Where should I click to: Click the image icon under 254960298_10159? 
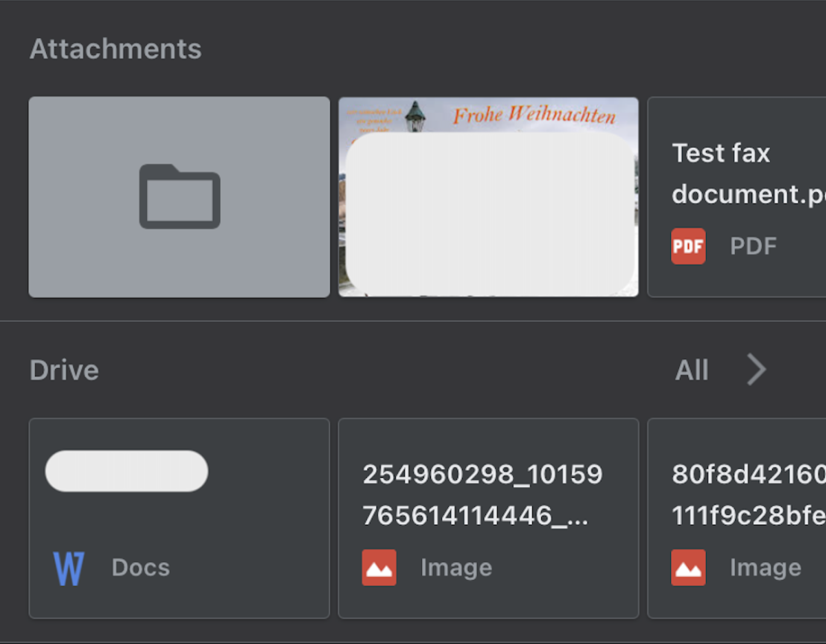click(x=379, y=568)
